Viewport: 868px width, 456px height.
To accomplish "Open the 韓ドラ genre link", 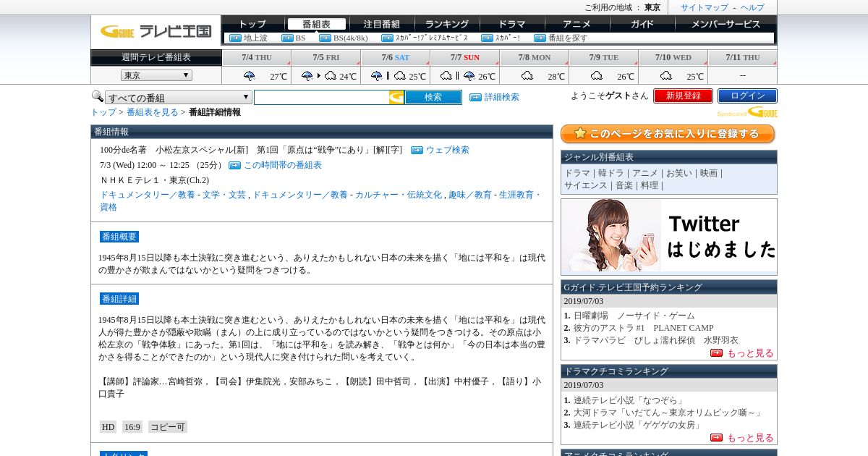I will (610, 173).
